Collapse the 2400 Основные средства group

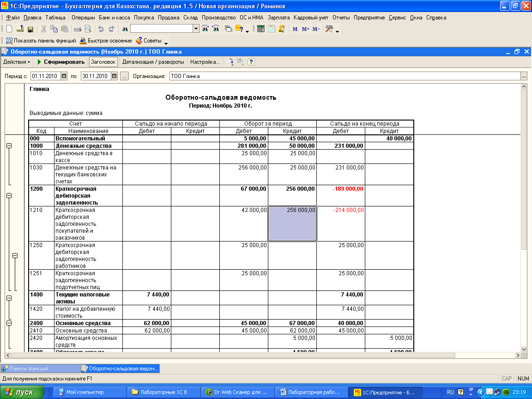[x=9, y=323]
